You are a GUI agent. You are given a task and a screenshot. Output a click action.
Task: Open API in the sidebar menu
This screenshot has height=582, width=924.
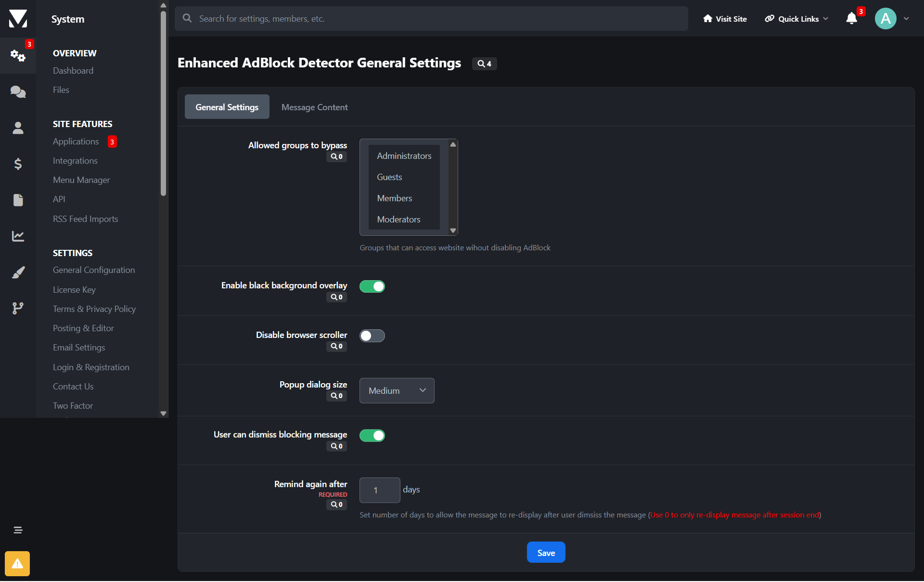59,199
